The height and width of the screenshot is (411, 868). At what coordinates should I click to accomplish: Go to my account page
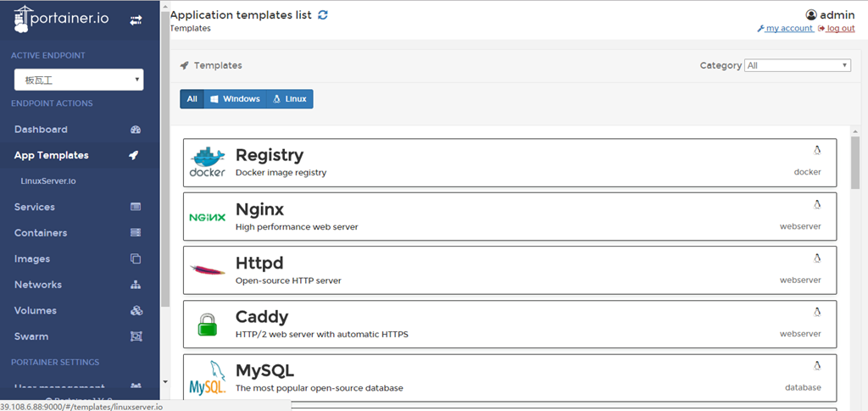[x=785, y=28]
